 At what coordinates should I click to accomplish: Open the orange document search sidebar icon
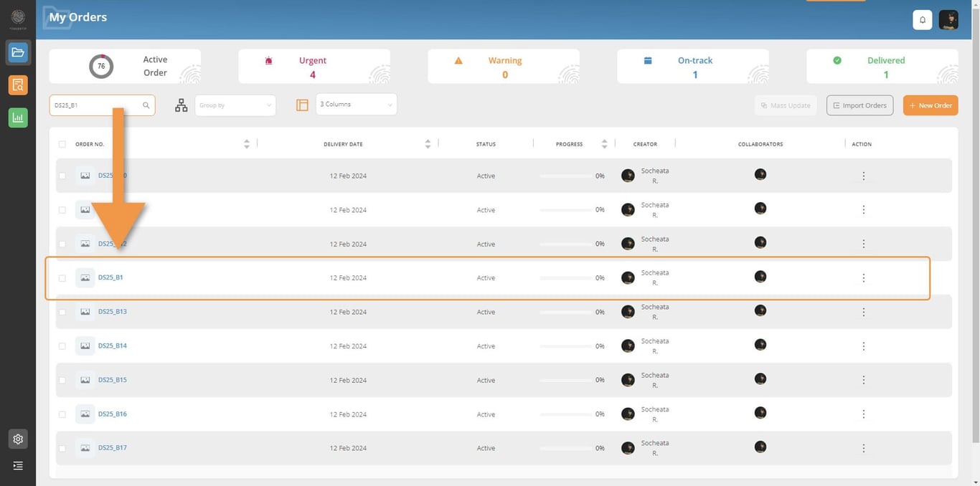pyautogui.click(x=18, y=85)
